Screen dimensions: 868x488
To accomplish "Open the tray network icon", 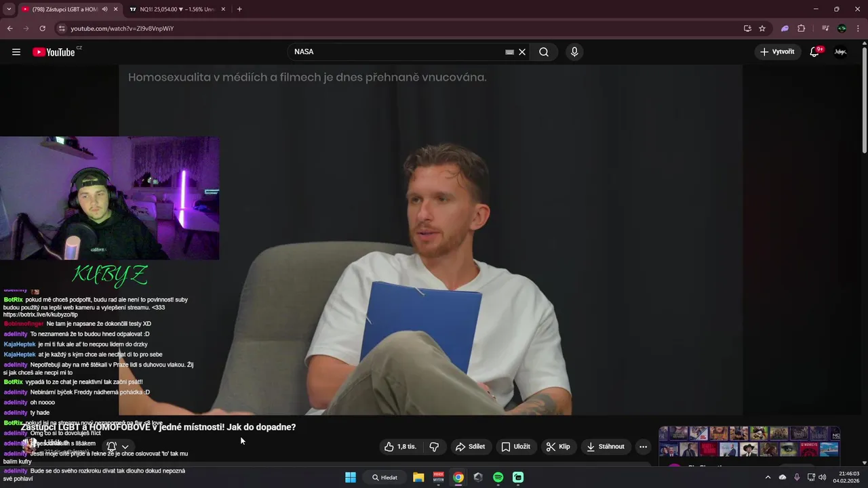I will [x=811, y=477].
